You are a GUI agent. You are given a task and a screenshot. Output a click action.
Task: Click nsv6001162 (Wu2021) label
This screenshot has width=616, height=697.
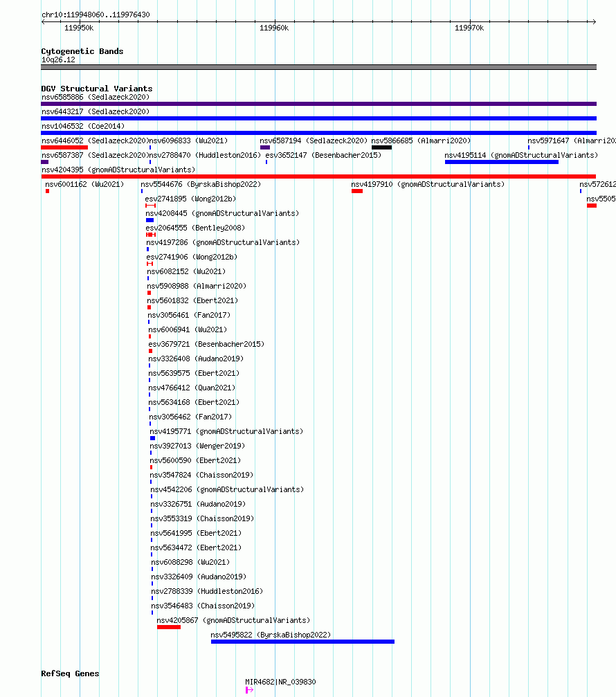(84, 185)
